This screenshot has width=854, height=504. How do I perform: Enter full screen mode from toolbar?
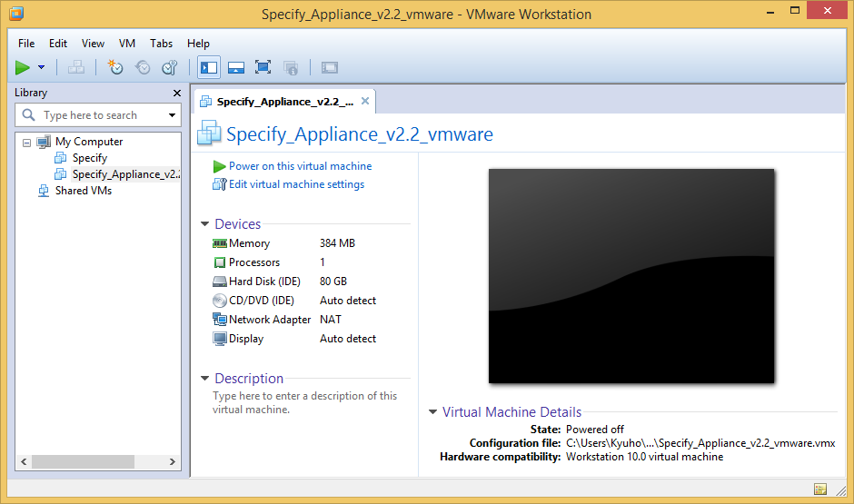pyautogui.click(x=263, y=67)
